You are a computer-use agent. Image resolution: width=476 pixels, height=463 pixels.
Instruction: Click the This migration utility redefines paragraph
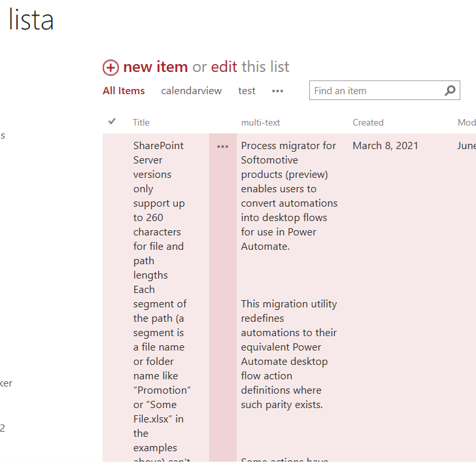pyautogui.click(x=289, y=354)
